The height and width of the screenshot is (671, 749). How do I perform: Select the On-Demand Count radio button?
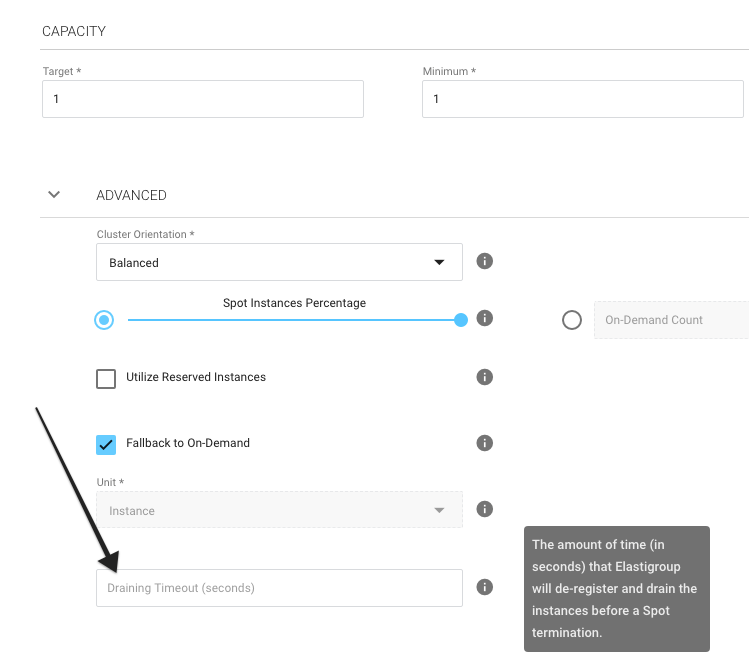572,320
